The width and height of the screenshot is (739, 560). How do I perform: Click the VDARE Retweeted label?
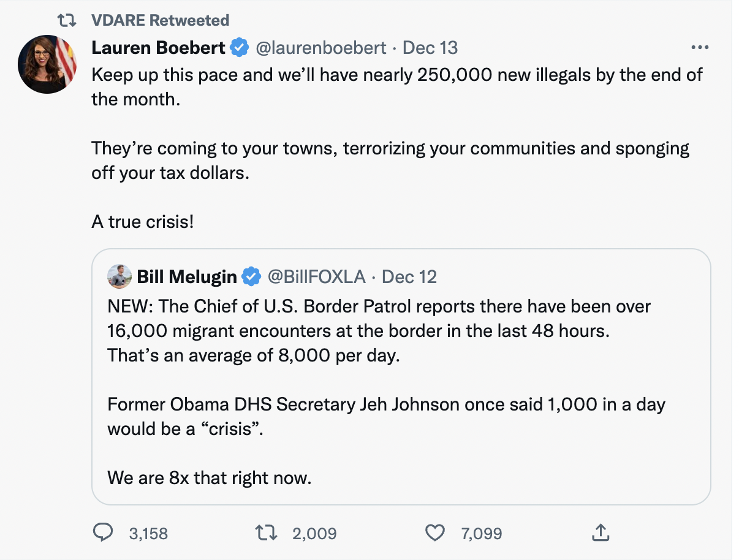160,20
